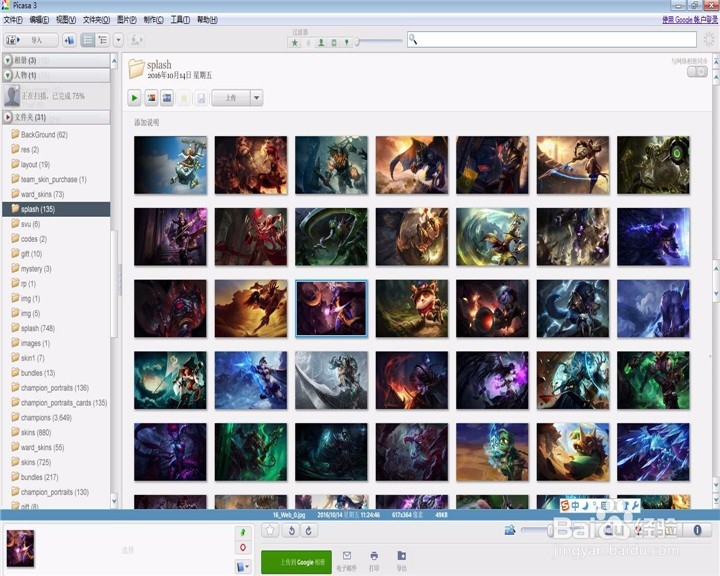Image resolution: width=720 pixels, height=576 pixels.
Task: Collapse the 相册 (3) section
Action: click(x=7, y=60)
